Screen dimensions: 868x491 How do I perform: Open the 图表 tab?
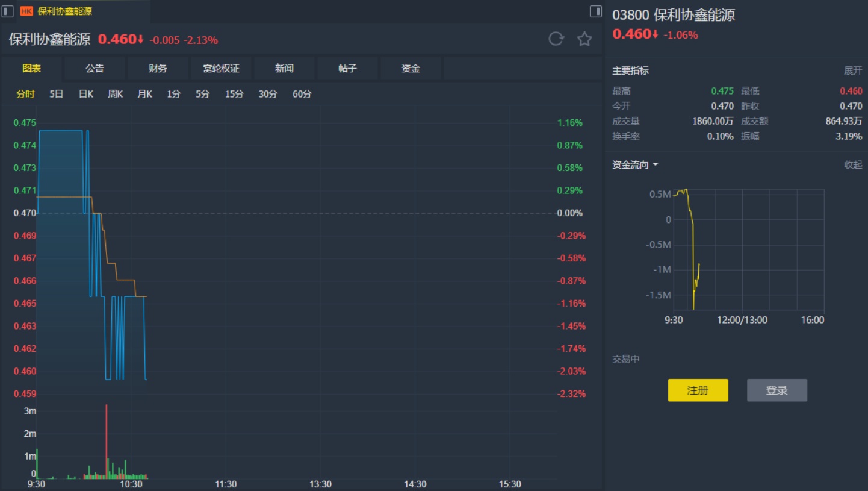tap(32, 68)
